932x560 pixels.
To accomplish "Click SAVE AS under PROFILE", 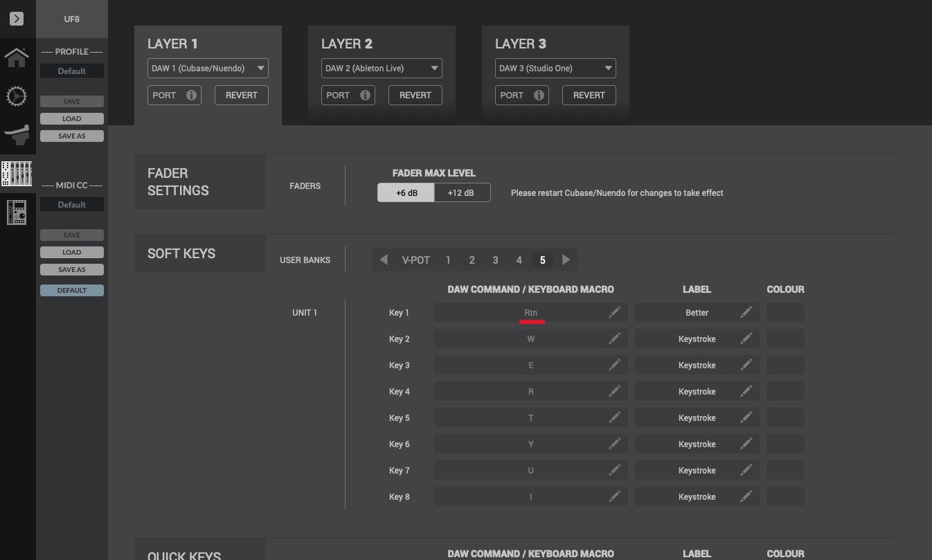I will pos(72,136).
